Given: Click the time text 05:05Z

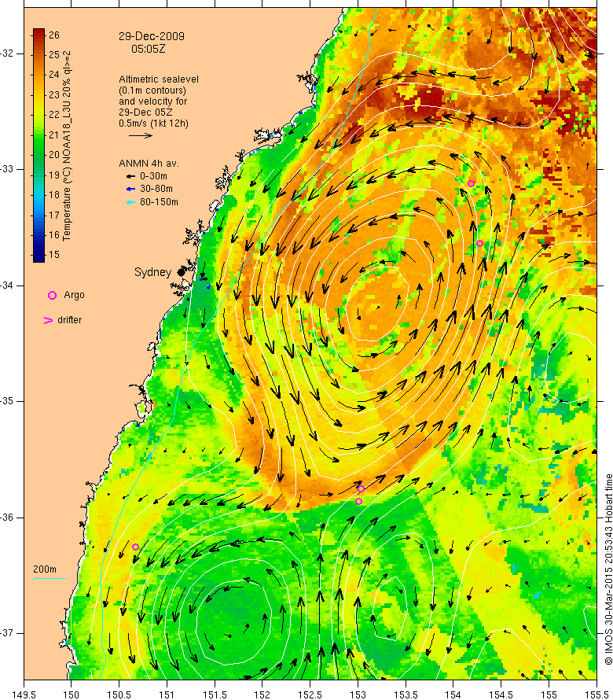Looking at the screenshot, I should (x=148, y=49).
